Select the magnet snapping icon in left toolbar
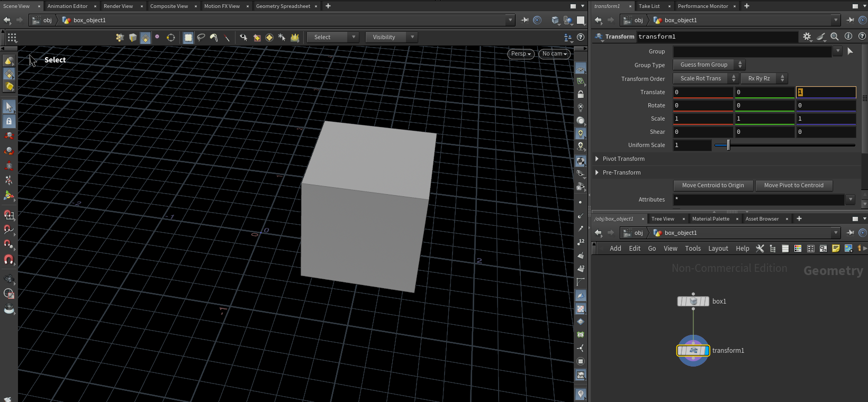This screenshot has height=402, width=868. (x=9, y=259)
